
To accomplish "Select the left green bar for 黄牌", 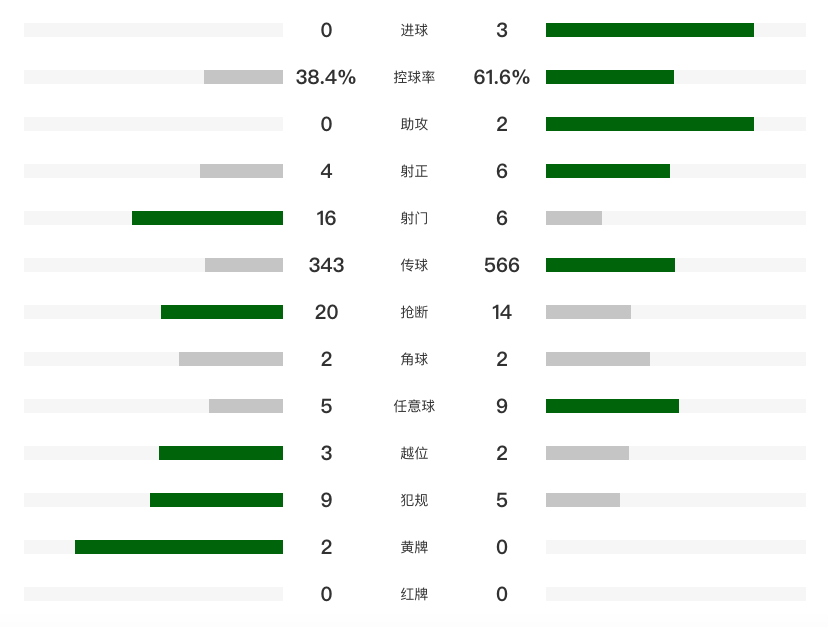I will point(179,547).
